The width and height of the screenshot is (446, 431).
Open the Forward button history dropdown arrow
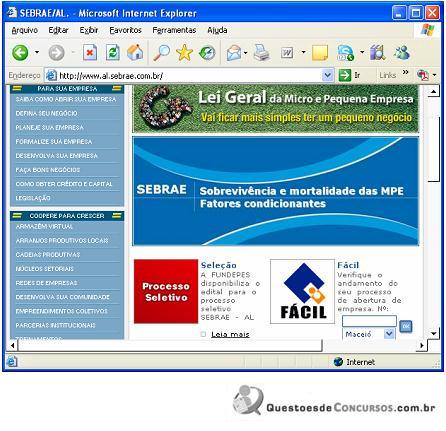[73, 52]
